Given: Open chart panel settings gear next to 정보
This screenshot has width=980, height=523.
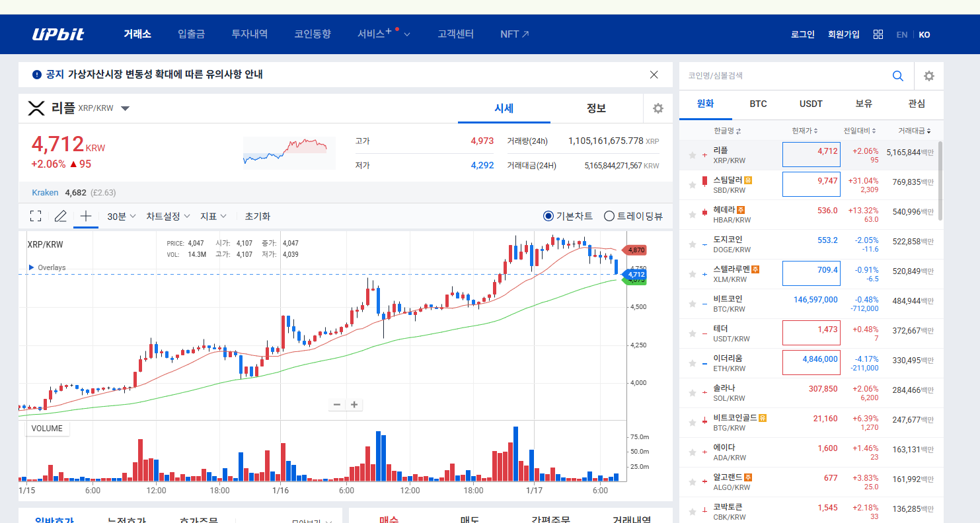Looking at the screenshot, I should click(658, 108).
